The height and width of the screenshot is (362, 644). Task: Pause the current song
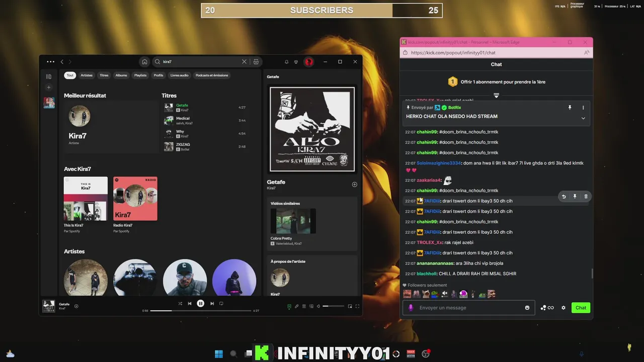[201, 304]
